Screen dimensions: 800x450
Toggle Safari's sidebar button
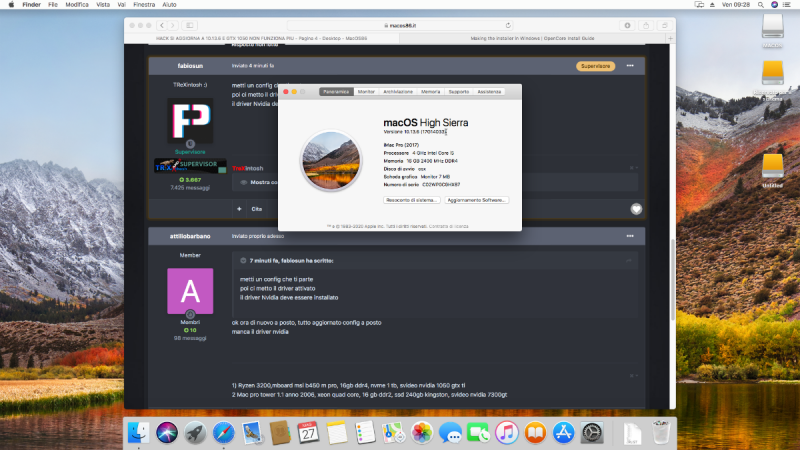click(x=189, y=26)
